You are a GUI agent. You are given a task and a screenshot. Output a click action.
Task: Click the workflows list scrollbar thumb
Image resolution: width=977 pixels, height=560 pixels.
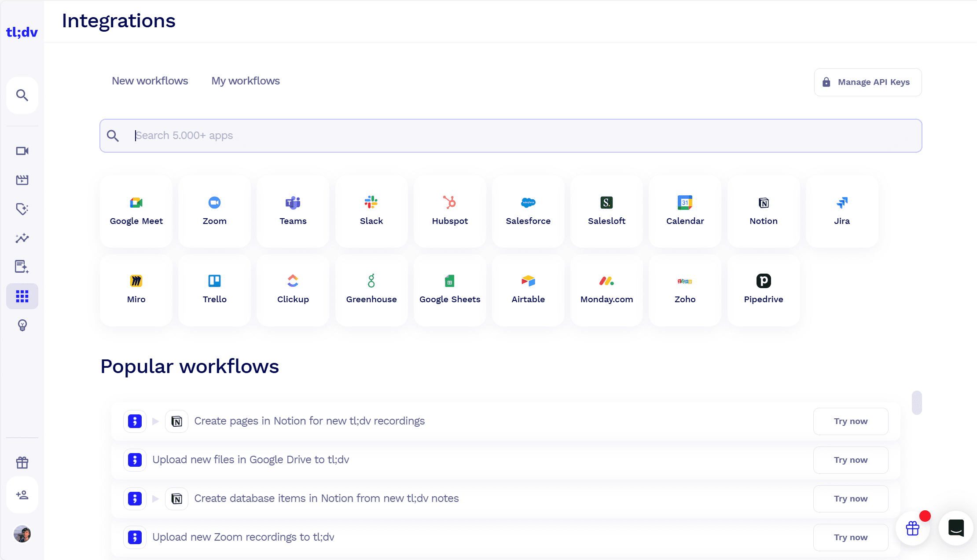917,403
